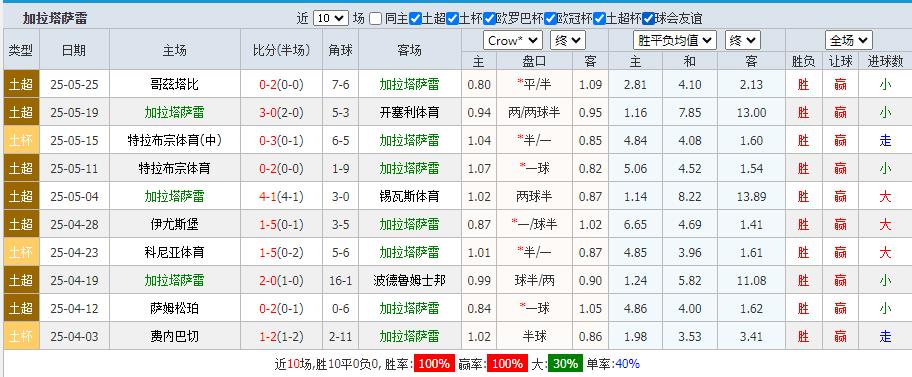Uncheck the 土超 league filter
Image resolution: width=912 pixels, height=377 pixels.
click(x=415, y=19)
